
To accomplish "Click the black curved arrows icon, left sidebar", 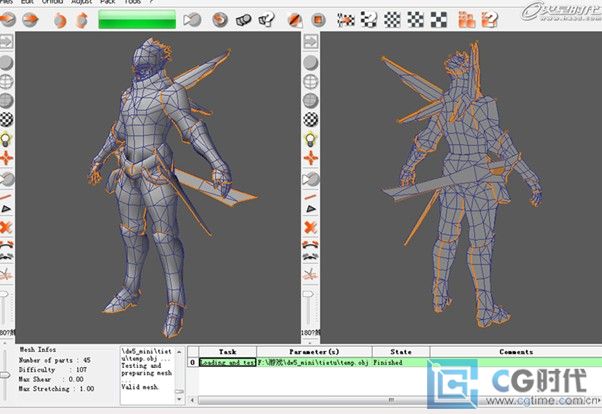I will click(7, 256).
